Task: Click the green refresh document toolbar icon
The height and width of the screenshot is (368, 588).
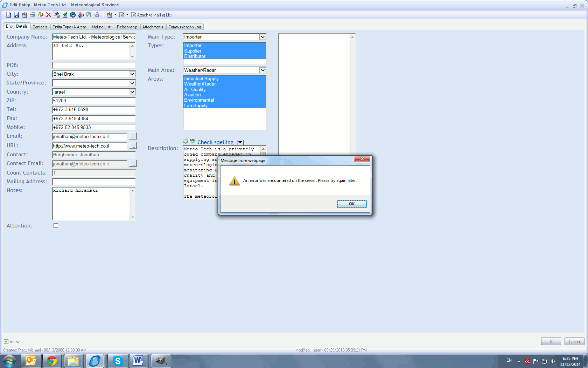Action: (x=65, y=15)
